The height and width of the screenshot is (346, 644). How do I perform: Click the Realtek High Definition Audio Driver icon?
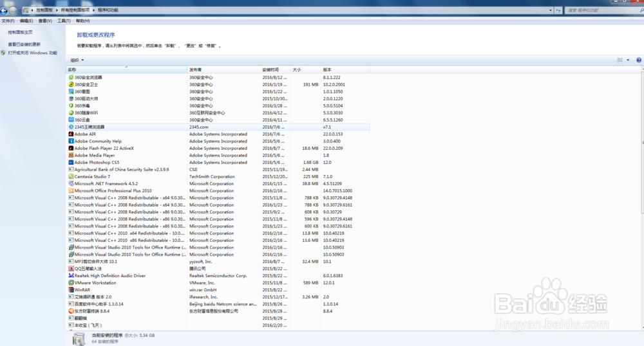[x=71, y=276]
